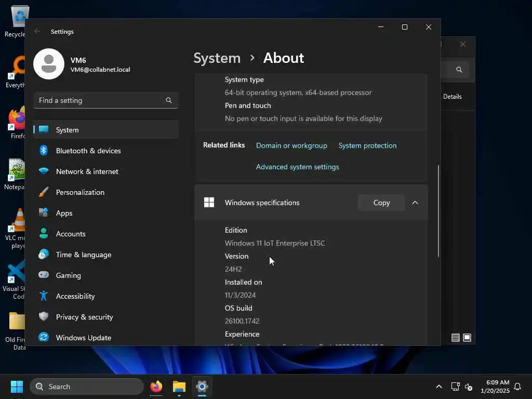Click the search magnifier in Find a setting
532x399 pixels.
point(169,100)
